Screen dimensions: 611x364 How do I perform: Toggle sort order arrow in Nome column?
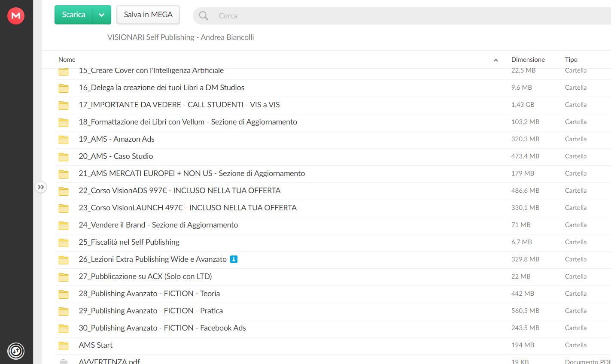click(x=496, y=60)
